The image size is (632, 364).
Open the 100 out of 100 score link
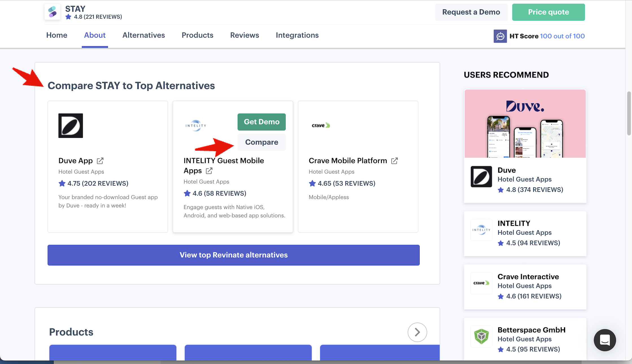click(562, 36)
